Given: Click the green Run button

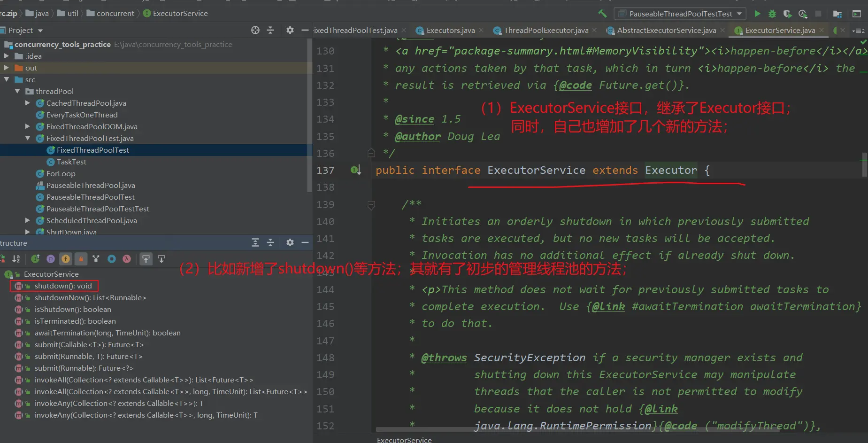Looking at the screenshot, I should [757, 14].
